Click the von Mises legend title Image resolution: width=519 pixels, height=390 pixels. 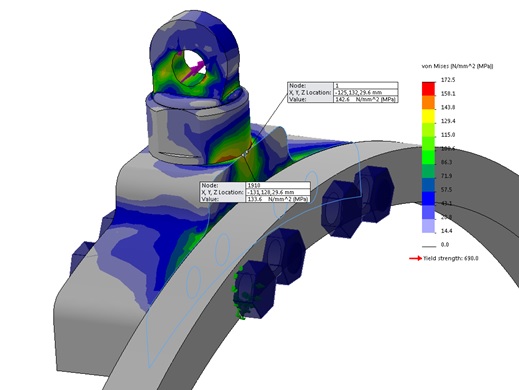[x=457, y=66]
